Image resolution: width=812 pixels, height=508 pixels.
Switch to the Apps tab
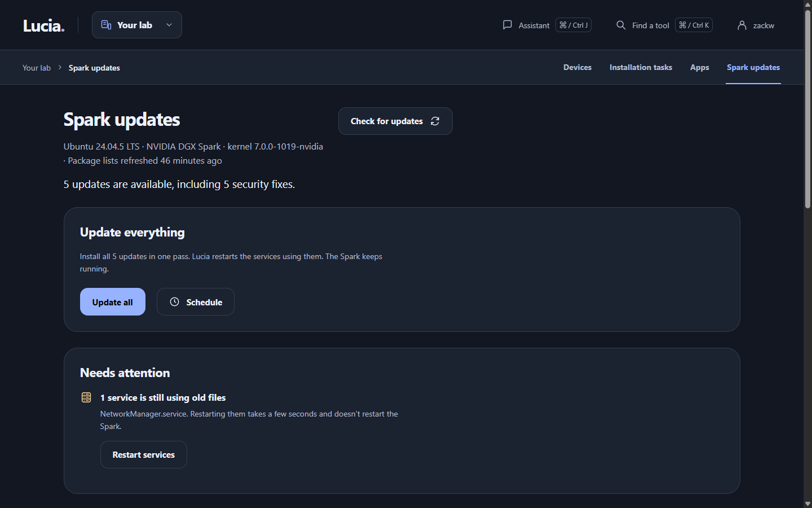(700, 67)
